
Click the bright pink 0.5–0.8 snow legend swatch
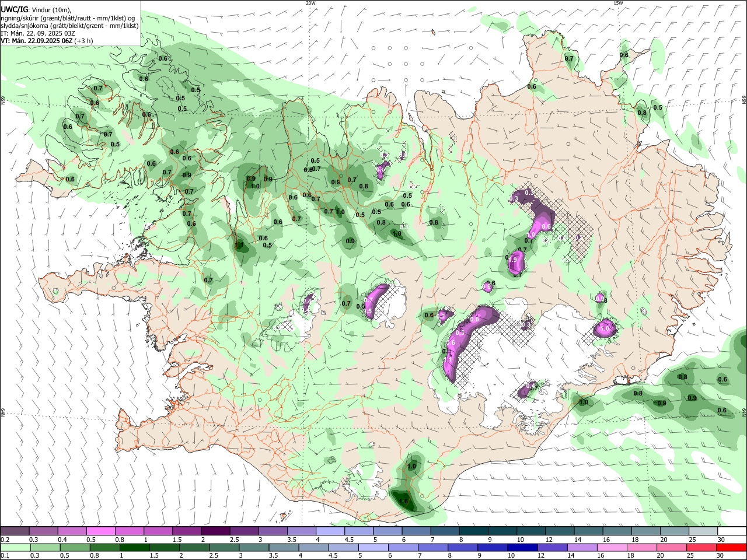pos(101,531)
